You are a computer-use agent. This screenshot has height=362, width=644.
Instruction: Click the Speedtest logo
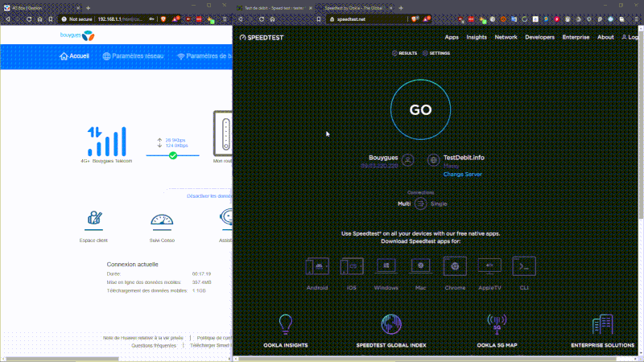click(262, 37)
